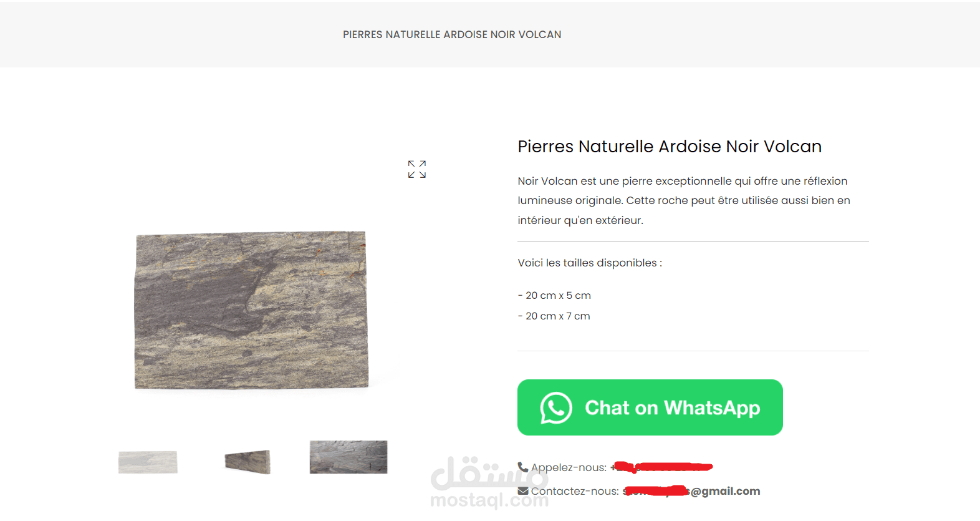Viewport: 980px width, 521px height.
Task: Select the side-view stone wedge thumbnail
Action: coord(247,462)
